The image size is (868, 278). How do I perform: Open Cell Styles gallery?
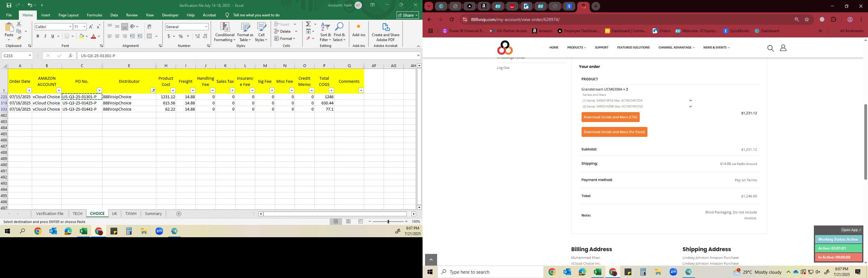pyautogui.click(x=261, y=32)
